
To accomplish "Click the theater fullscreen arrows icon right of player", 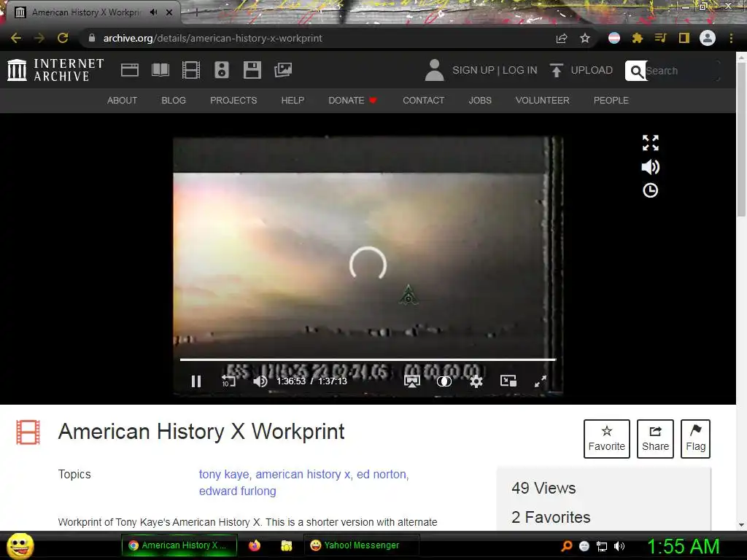I will pos(650,143).
